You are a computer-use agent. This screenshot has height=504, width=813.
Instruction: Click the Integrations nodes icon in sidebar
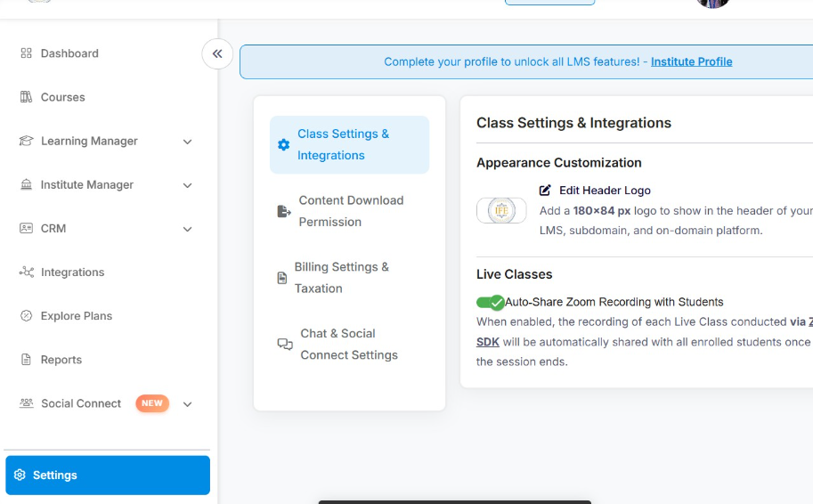pos(26,272)
